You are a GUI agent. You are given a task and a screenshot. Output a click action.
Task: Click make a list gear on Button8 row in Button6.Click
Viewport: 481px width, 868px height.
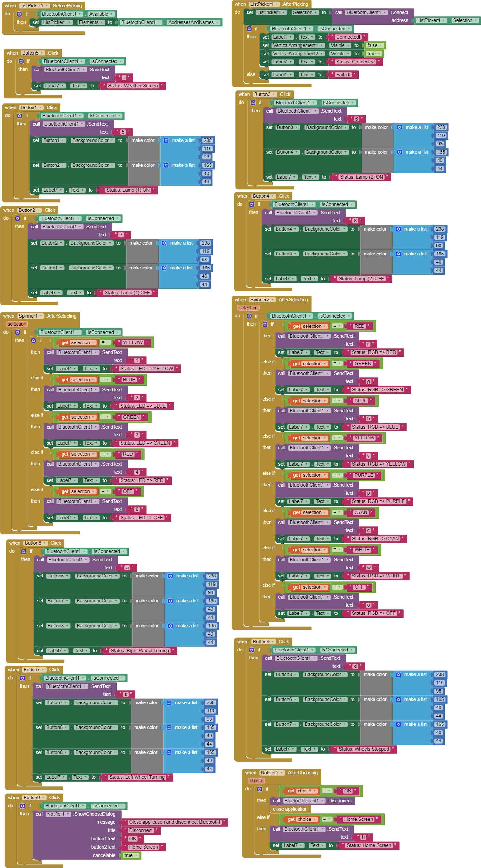point(170,626)
